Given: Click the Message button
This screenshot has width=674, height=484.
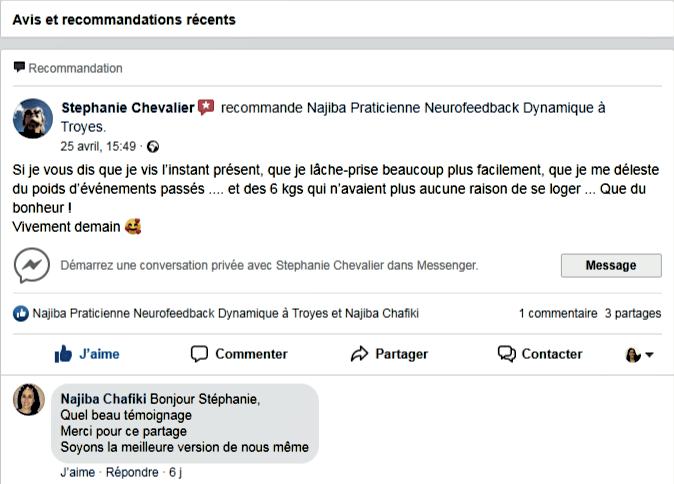Looking at the screenshot, I should point(610,265).
